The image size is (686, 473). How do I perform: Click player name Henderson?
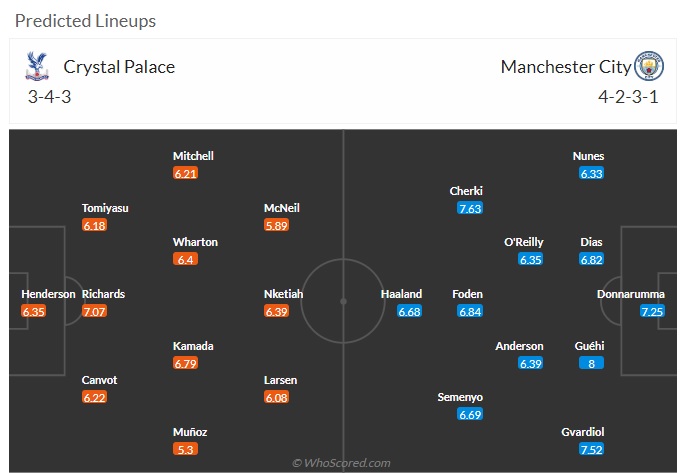(x=48, y=294)
